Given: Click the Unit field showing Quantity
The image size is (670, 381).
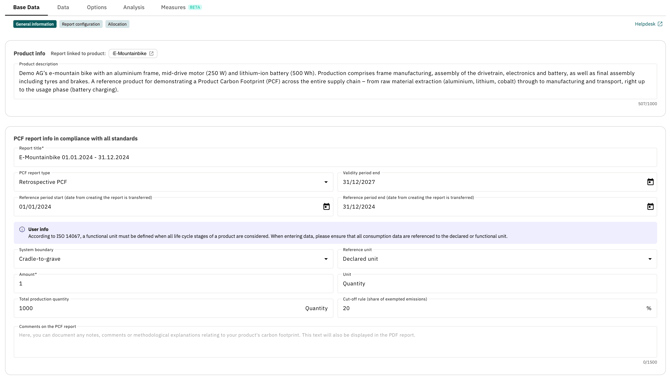Looking at the screenshot, I should coord(497,284).
